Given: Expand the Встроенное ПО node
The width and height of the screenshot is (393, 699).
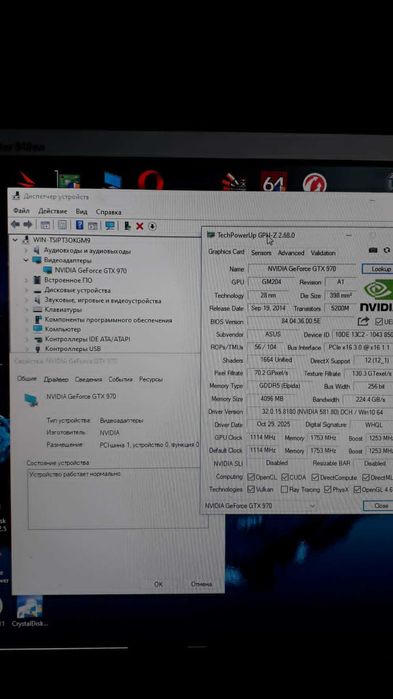Looking at the screenshot, I should (26, 280).
